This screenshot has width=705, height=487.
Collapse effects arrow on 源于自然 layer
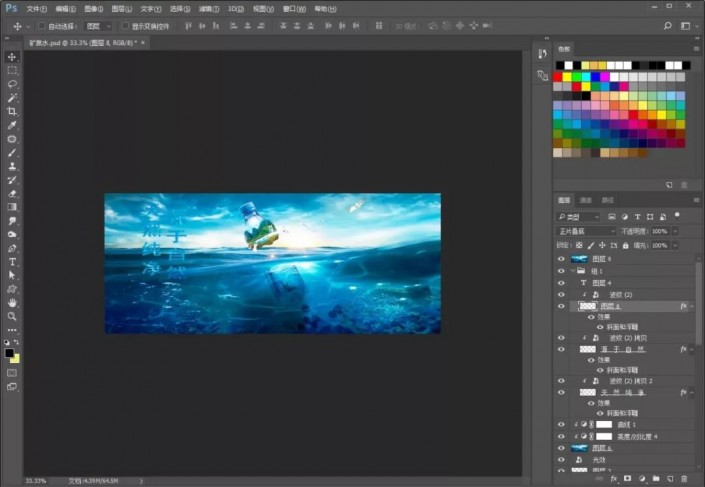pyautogui.click(x=692, y=349)
